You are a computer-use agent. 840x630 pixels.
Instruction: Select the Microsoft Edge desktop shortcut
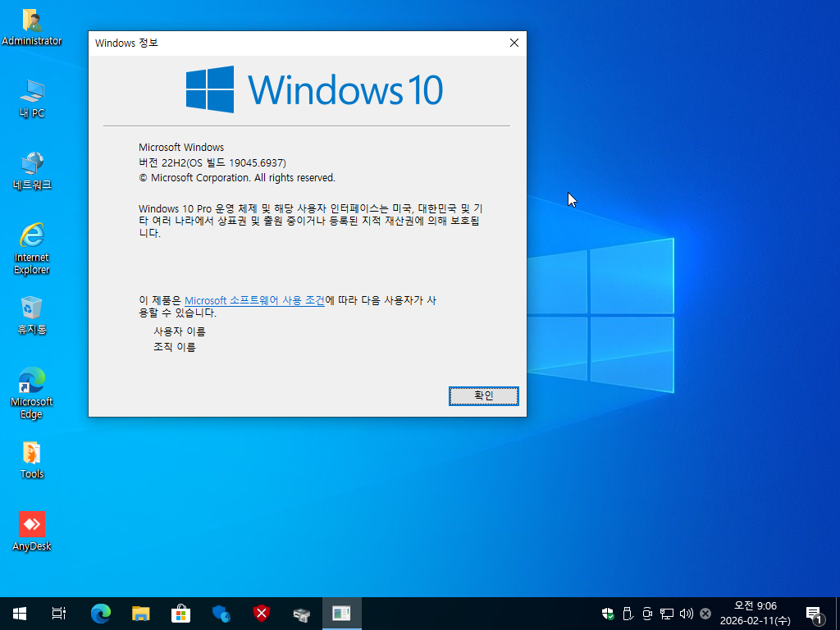pyautogui.click(x=32, y=393)
